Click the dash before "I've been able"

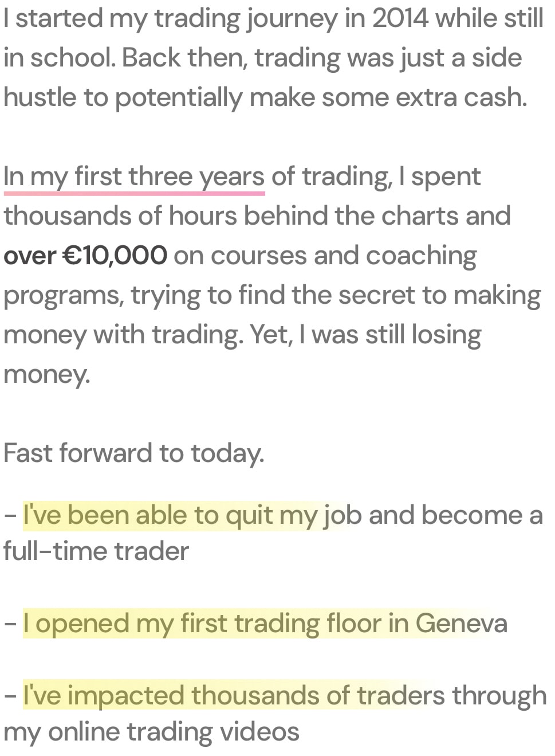[10, 516]
